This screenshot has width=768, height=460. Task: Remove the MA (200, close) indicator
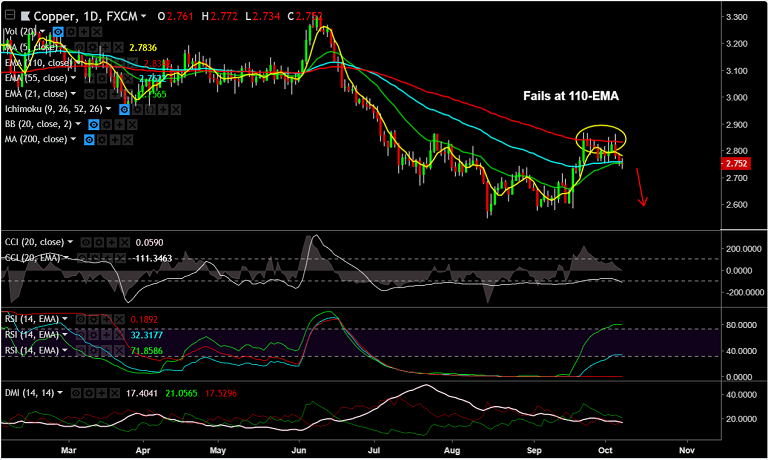pos(127,139)
